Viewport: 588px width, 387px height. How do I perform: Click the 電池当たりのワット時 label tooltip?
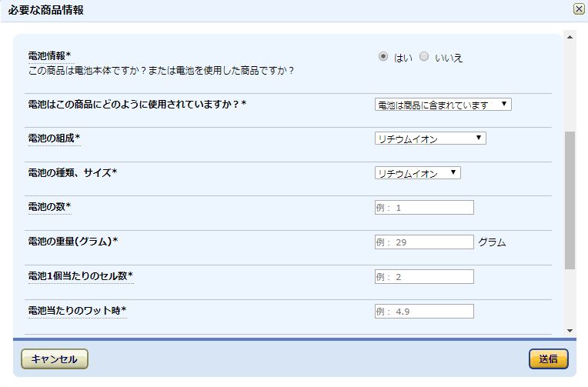[x=77, y=311]
